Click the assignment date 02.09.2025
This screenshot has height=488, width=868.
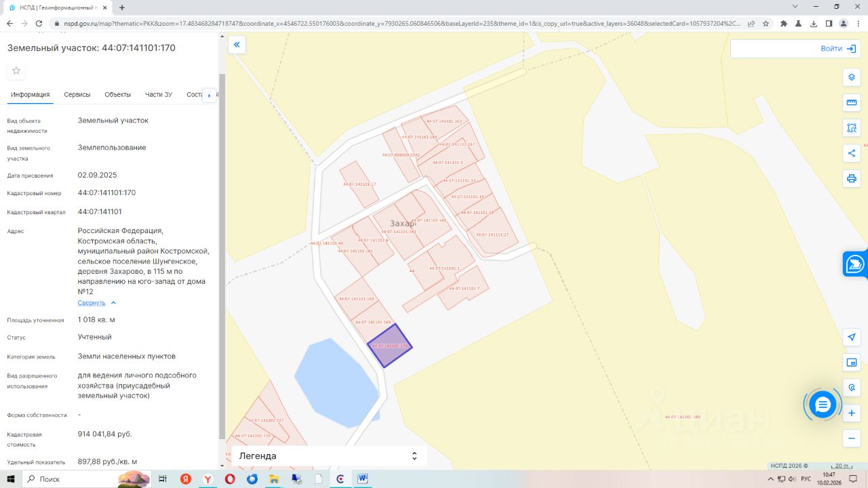(x=98, y=175)
